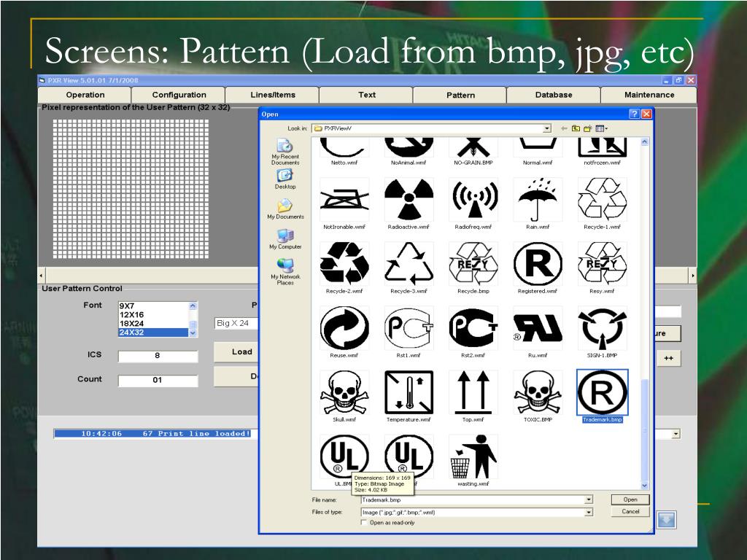The height and width of the screenshot is (560, 747).
Task: Select the NotIronable.wmf symbol
Action: [x=344, y=204]
